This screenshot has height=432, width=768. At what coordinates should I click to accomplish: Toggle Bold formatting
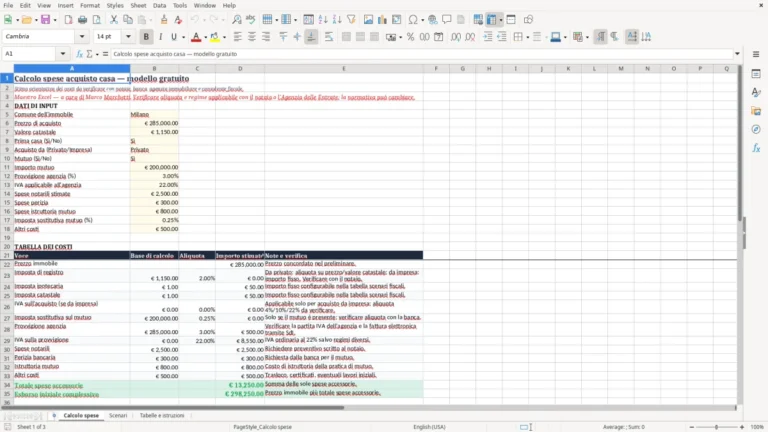point(146,37)
